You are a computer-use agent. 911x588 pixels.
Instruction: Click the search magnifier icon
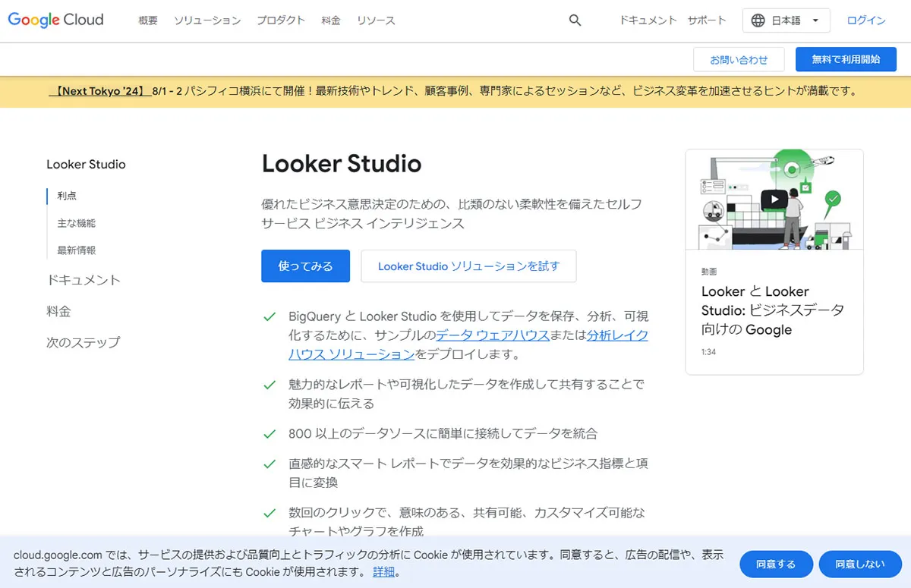(x=575, y=20)
